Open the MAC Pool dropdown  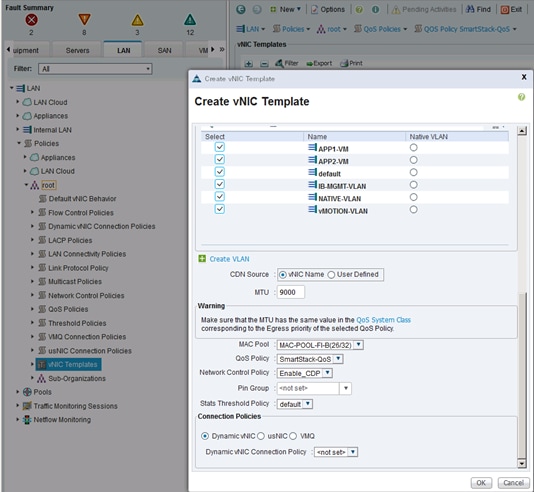(x=358, y=345)
